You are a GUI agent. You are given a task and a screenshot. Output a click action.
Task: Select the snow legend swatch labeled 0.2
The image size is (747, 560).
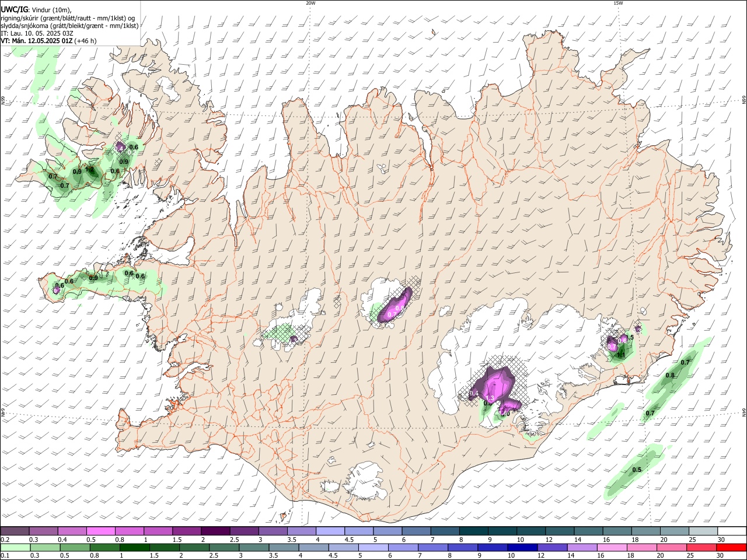[x=15, y=531]
